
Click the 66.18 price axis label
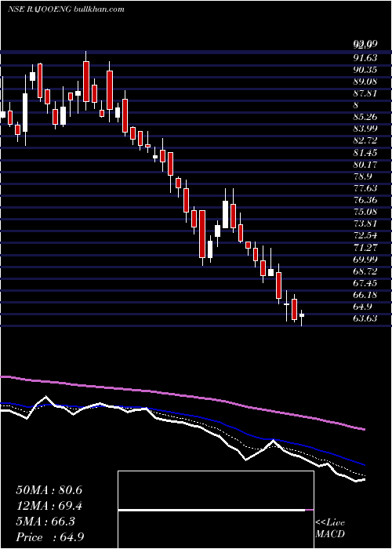365,295
